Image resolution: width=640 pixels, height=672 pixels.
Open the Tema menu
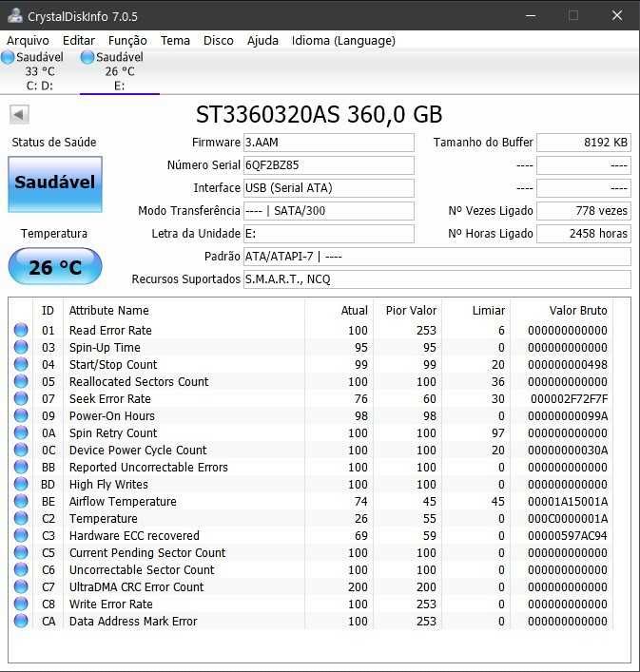point(175,41)
